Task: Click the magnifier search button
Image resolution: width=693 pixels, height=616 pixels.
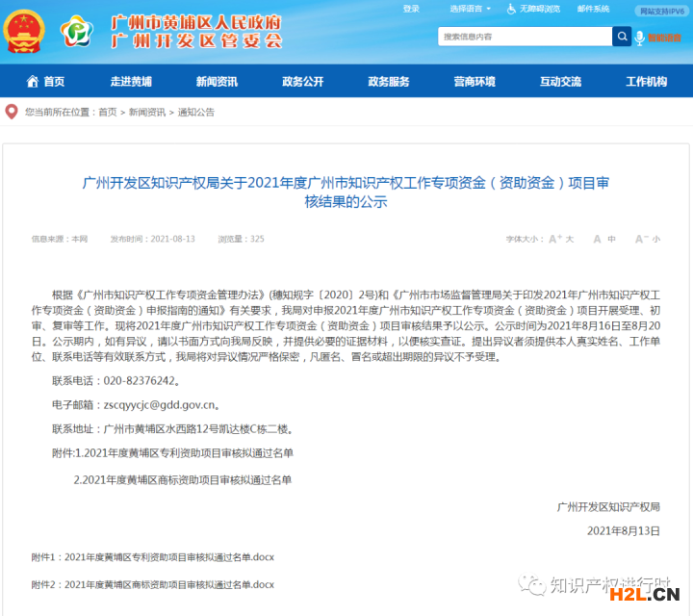Action: pos(622,37)
